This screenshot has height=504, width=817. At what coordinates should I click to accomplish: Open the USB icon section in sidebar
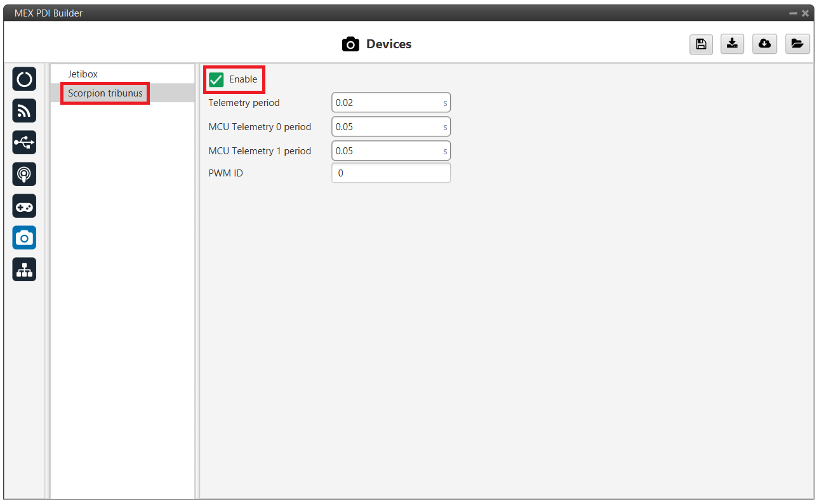tap(24, 143)
